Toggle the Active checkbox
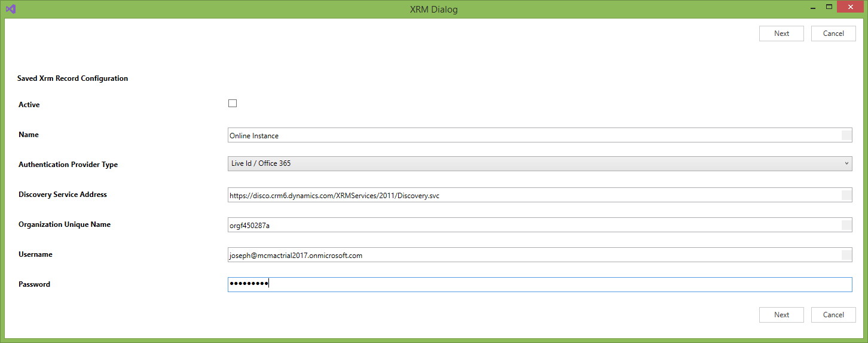Viewport: 868px width, 343px height. pos(233,104)
